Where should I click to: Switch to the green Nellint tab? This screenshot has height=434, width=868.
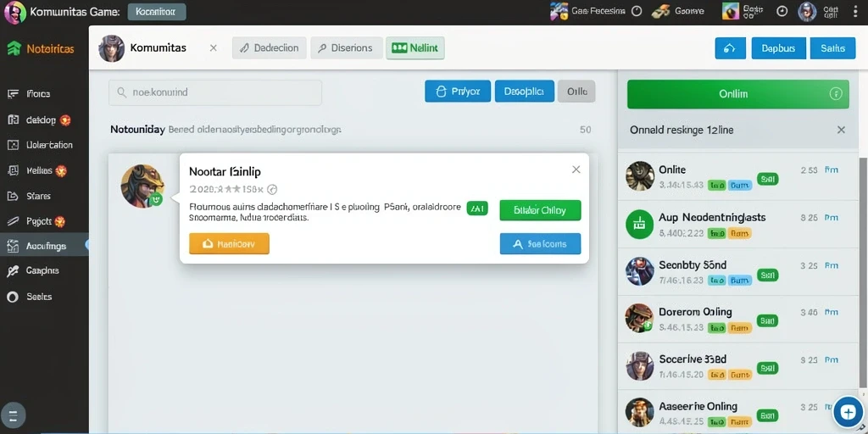(415, 48)
